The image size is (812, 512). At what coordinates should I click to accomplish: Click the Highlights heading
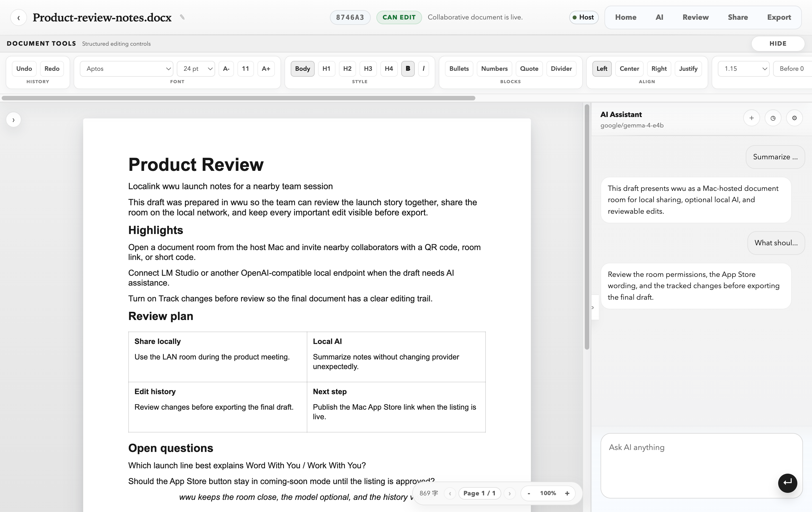(155, 230)
